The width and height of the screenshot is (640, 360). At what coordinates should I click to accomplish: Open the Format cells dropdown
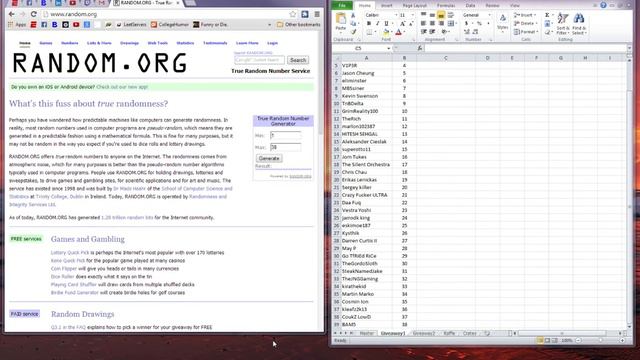tap(526, 32)
